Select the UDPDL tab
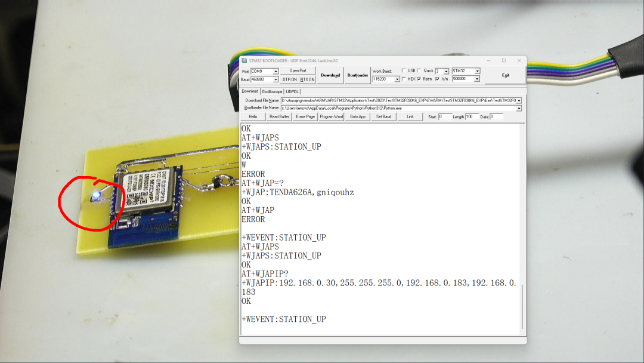Image resolution: width=644 pixels, height=363 pixels. click(292, 91)
